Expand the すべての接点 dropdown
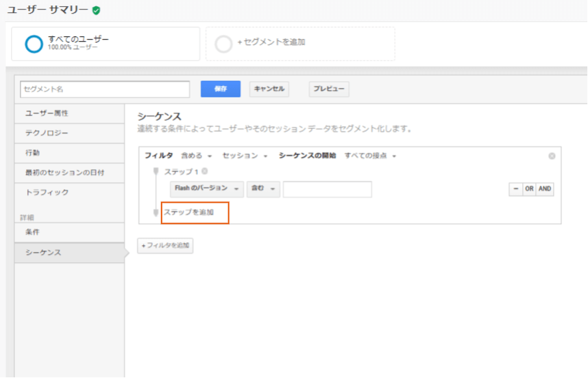 (x=370, y=156)
